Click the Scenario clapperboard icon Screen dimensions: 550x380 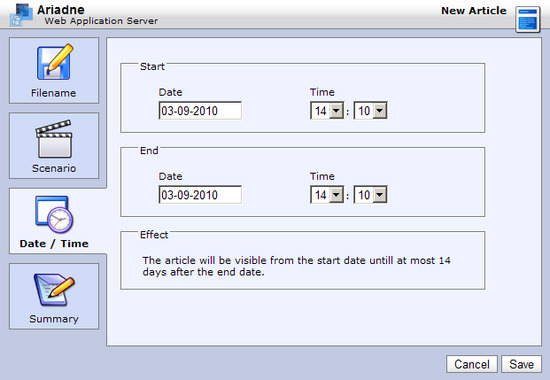point(54,139)
